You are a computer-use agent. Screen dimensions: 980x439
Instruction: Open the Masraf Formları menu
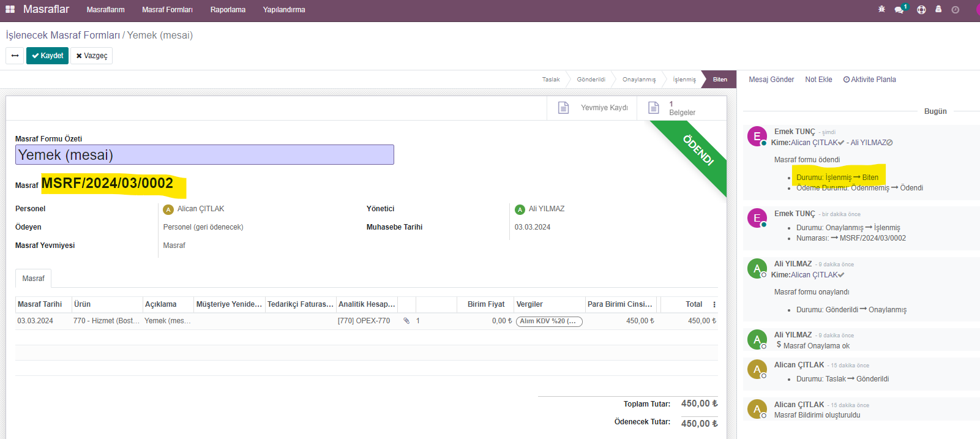click(167, 10)
